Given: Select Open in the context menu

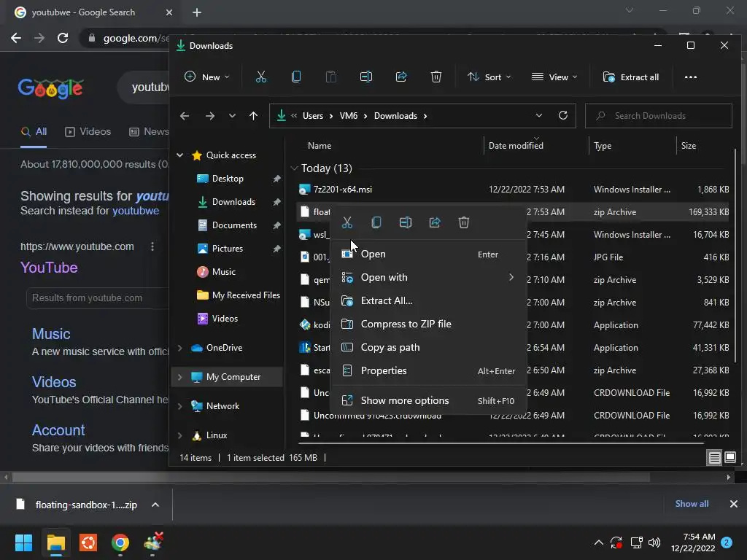Looking at the screenshot, I should click(x=429, y=254).
